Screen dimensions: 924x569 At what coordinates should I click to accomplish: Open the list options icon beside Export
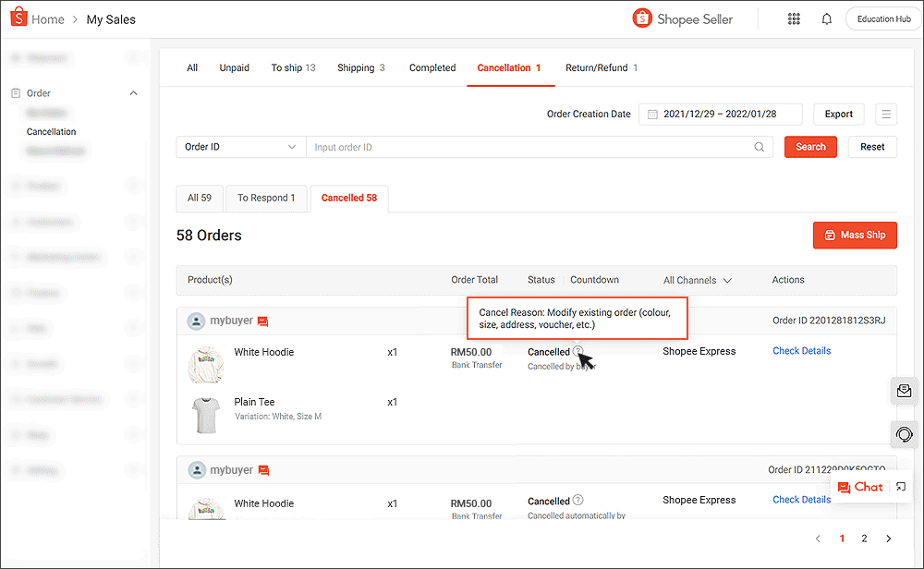886,114
